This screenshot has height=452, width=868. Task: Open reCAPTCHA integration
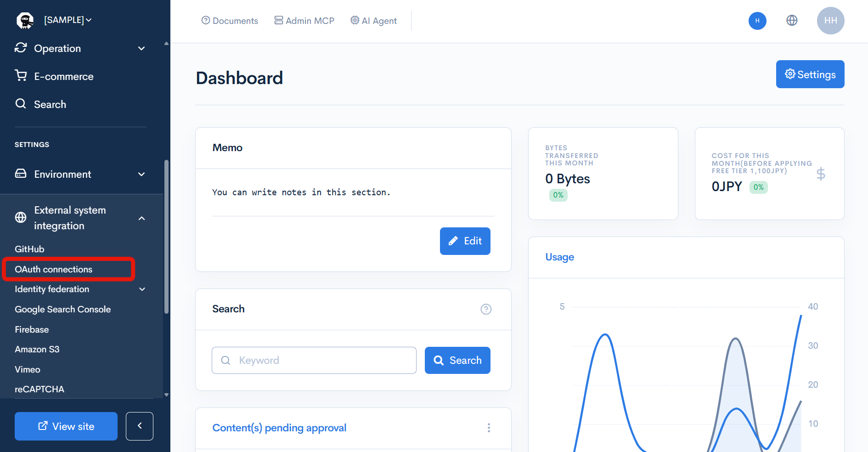pyautogui.click(x=39, y=389)
